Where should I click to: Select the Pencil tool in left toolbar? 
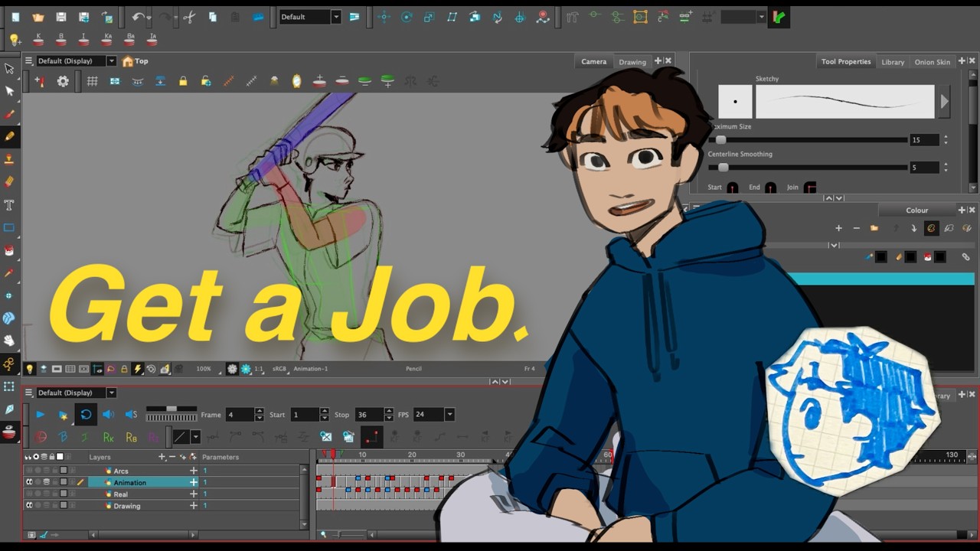(9, 136)
